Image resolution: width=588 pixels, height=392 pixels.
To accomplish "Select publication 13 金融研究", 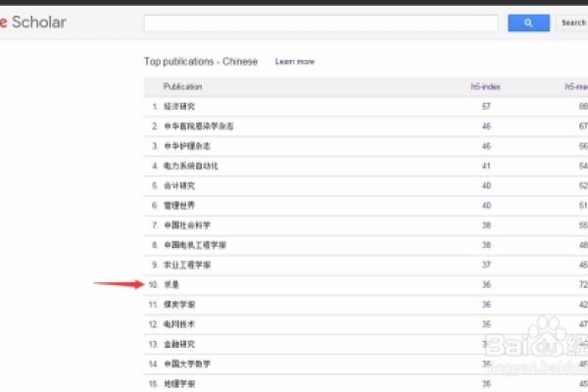I will [179, 344].
